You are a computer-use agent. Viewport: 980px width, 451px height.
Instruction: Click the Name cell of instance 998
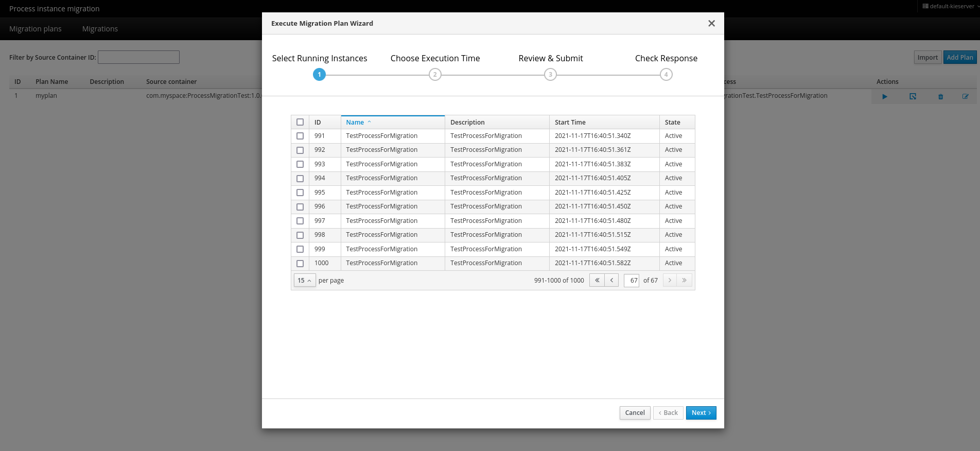click(x=393, y=235)
